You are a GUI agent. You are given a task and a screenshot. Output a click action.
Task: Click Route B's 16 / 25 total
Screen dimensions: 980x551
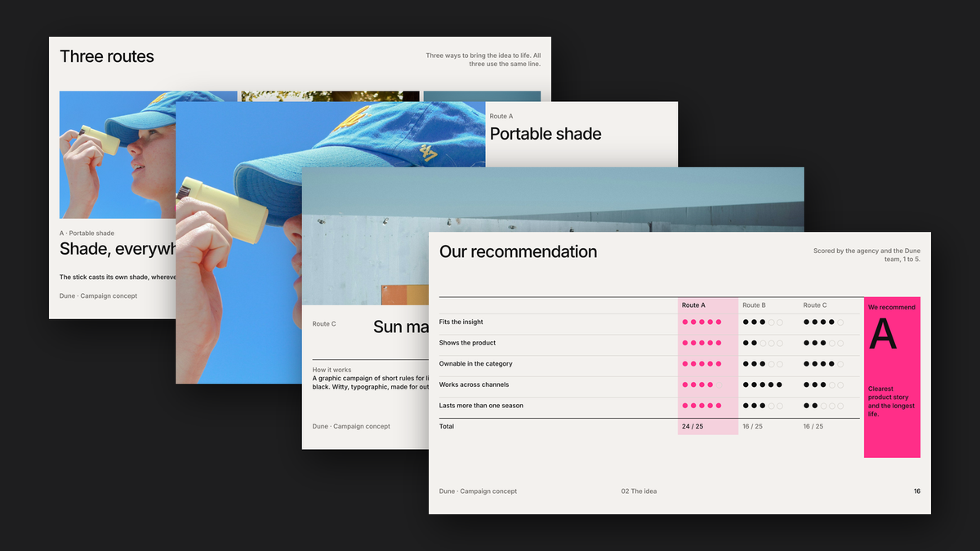pos(753,426)
